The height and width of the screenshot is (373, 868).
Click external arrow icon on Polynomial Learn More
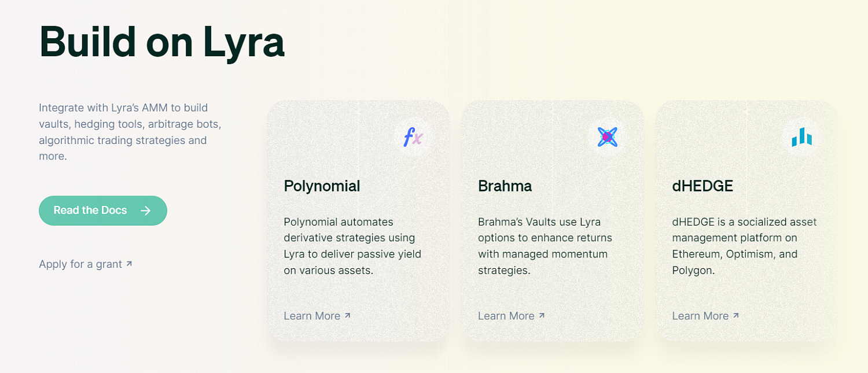point(347,315)
